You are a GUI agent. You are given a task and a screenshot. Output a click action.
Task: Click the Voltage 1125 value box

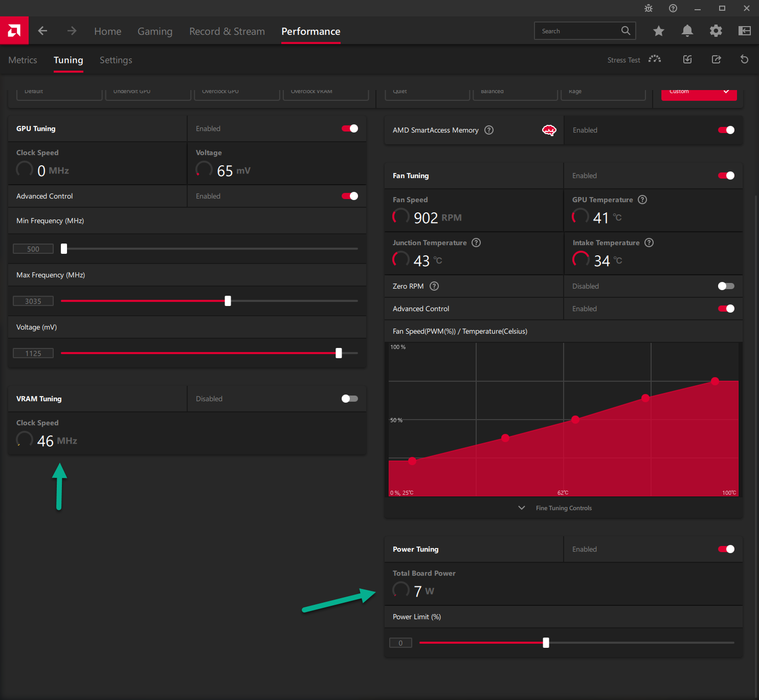click(x=33, y=353)
